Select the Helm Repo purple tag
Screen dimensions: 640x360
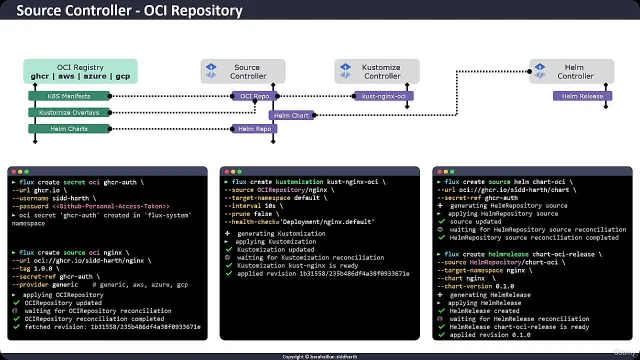(x=255, y=129)
